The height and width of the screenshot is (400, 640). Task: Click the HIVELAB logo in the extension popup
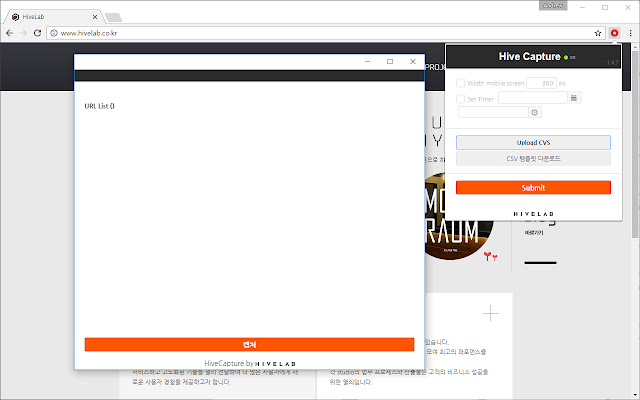pyautogui.click(x=533, y=214)
